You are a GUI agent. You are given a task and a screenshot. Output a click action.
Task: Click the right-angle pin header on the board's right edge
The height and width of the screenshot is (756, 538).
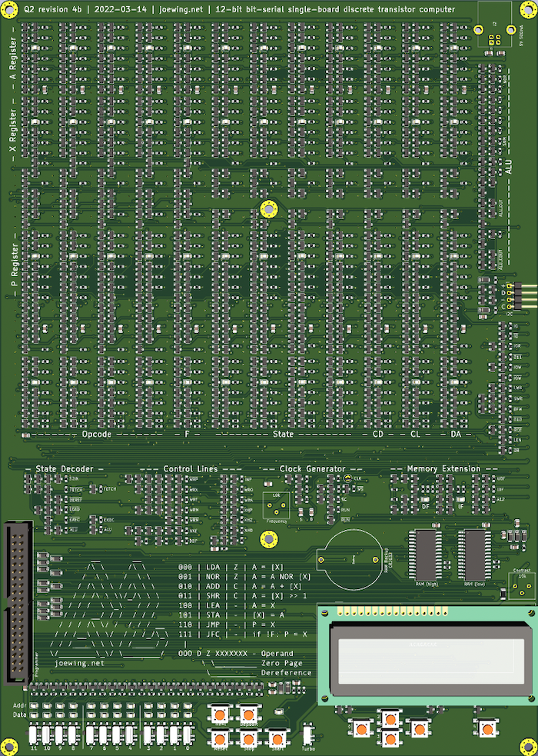click(x=520, y=296)
